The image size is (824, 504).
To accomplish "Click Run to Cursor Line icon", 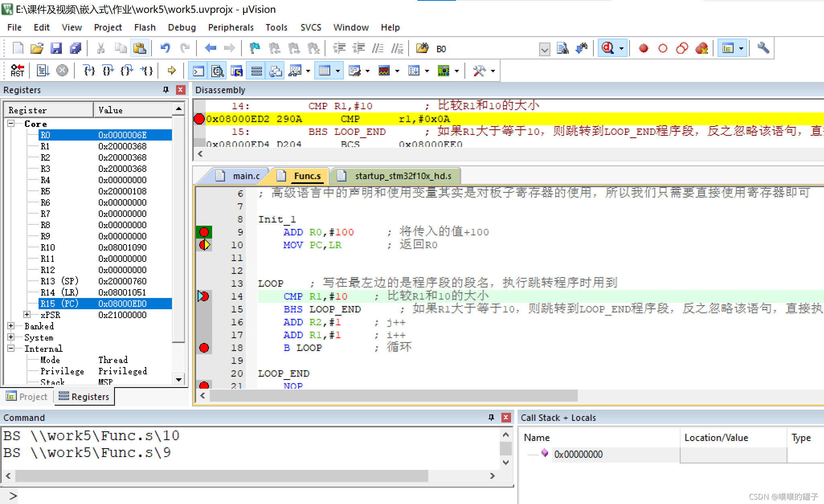I will [147, 71].
